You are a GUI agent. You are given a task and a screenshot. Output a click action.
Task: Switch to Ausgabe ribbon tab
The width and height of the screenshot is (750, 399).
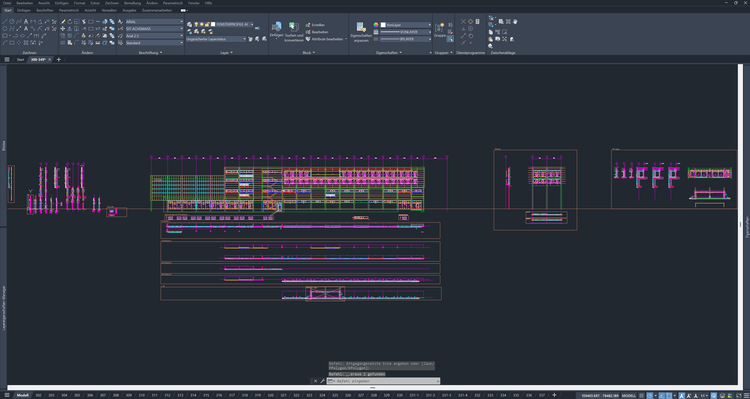click(x=129, y=10)
